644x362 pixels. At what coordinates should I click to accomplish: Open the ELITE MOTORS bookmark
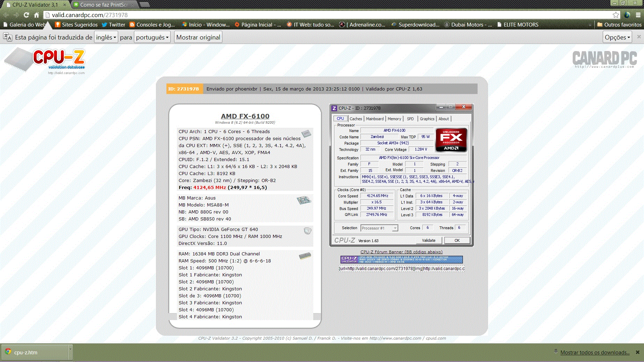click(x=518, y=24)
